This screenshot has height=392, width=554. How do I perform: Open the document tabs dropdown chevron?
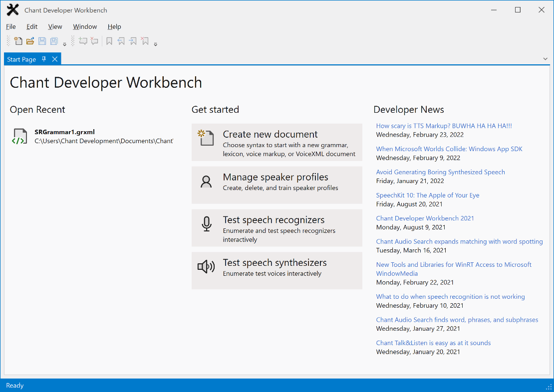click(545, 59)
